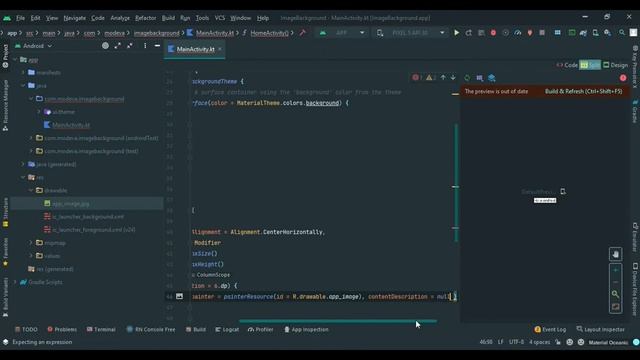
Task: Expand the java (generated) folder
Action: coord(23,164)
